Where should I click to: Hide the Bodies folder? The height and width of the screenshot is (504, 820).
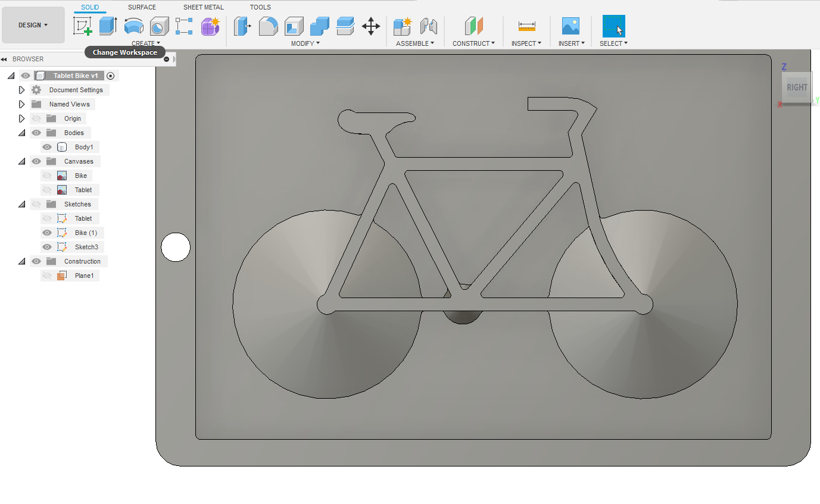click(36, 133)
